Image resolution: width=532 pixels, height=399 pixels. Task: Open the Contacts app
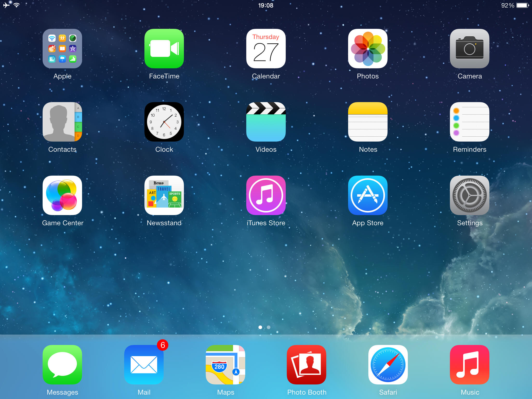pos(62,122)
